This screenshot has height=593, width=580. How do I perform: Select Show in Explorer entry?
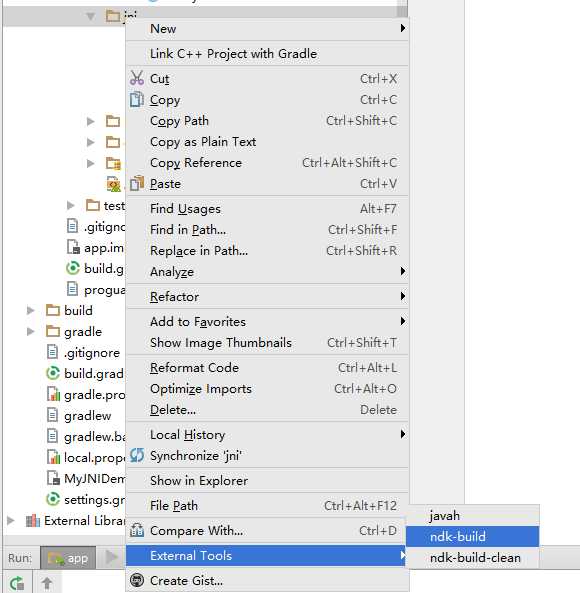[267, 481]
